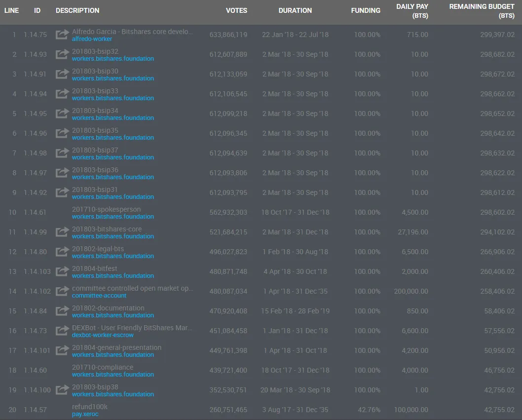522x420 pixels.
Task: Open workers.bitshares.foundation link under 201804-bitfest
Action: (113, 276)
